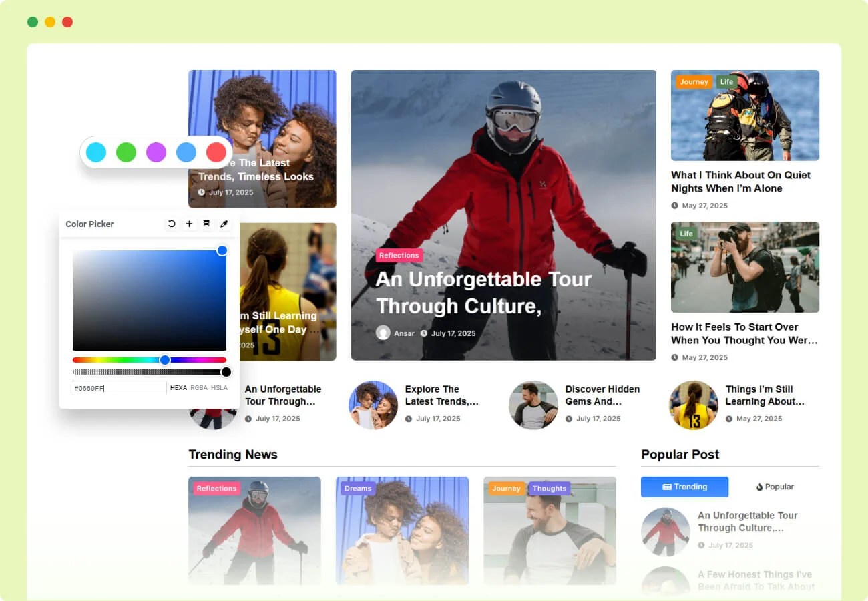Click the opacity slider handle
868x601 pixels.
pos(226,372)
